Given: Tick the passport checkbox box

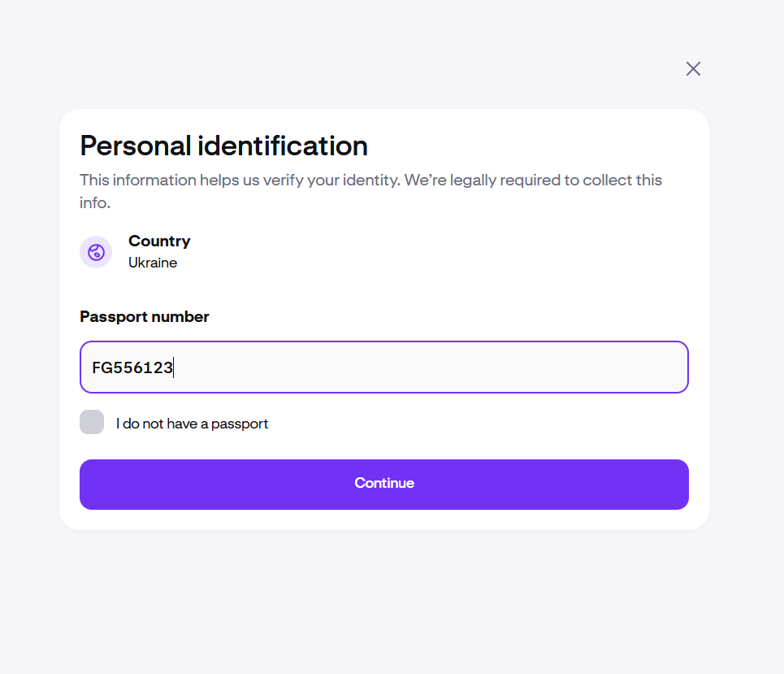Looking at the screenshot, I should pos(92,422).
